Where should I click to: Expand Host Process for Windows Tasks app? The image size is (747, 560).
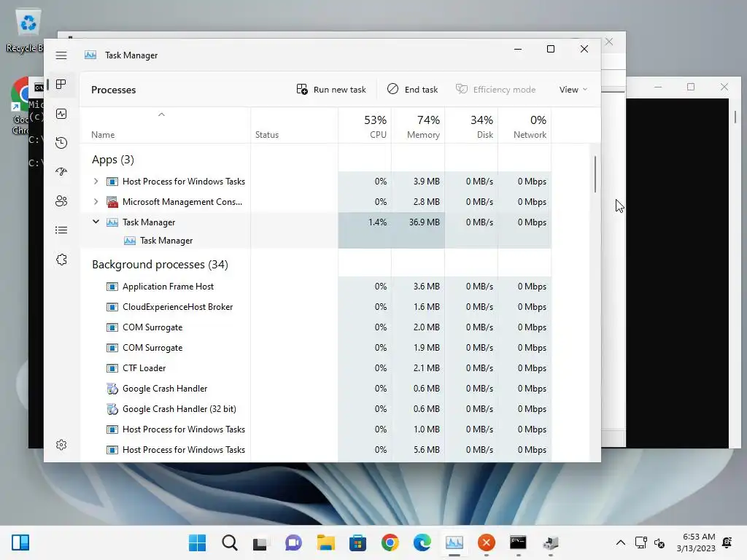coord(96,182)
